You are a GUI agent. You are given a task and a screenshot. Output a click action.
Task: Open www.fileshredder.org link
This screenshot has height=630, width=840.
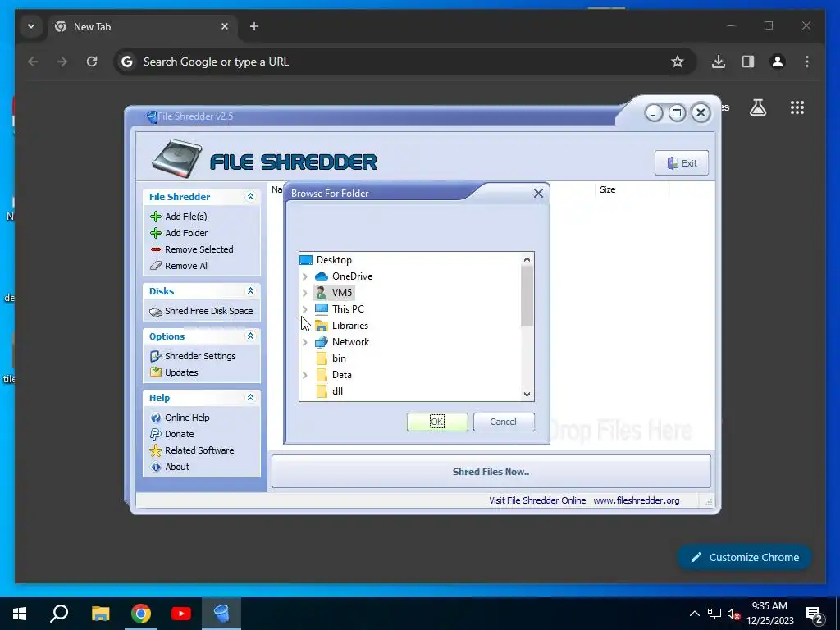click(637, 500)
